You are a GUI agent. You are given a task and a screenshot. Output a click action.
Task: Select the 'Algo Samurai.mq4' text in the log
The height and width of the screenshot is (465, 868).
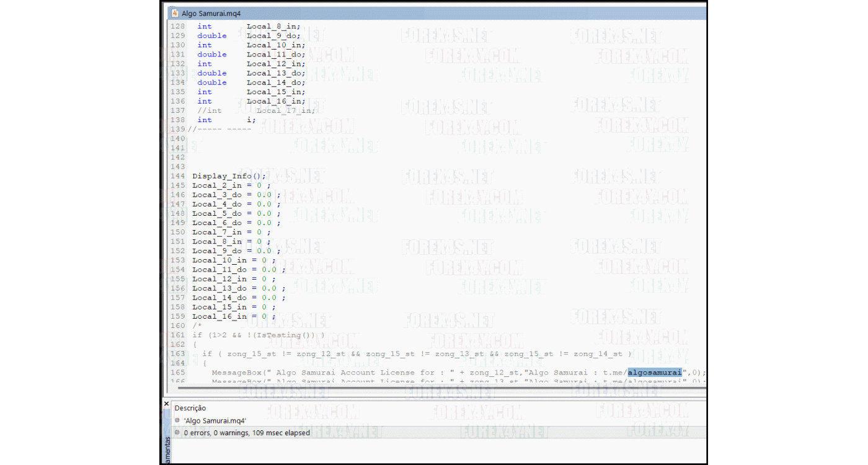[215, 420]
